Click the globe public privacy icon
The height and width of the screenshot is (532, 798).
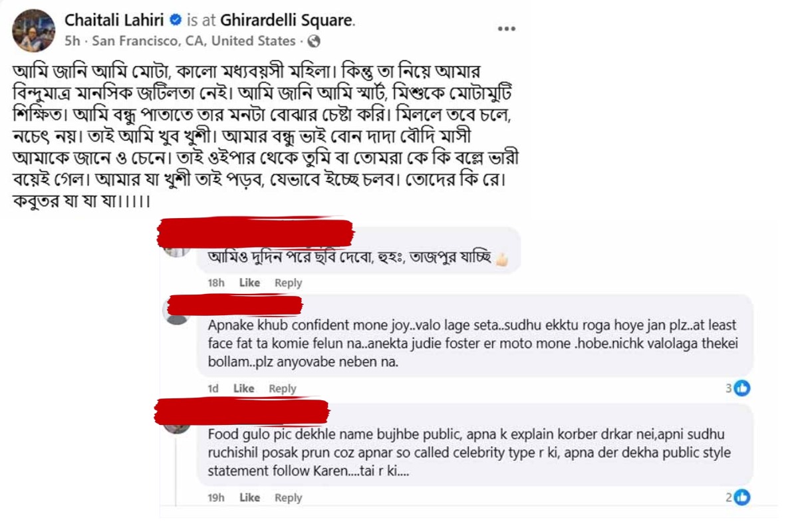pyautogui.click(x=315, y=41)
